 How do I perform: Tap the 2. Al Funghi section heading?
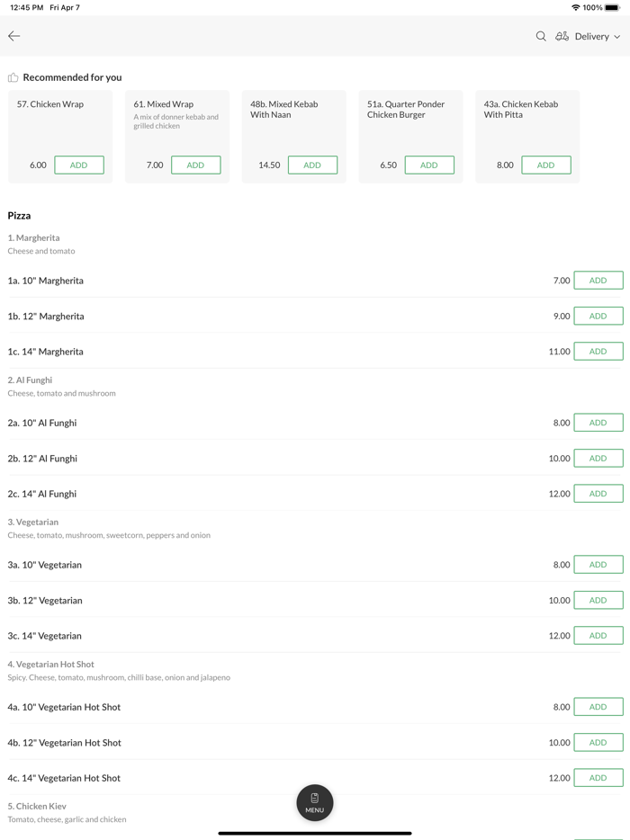point(31,380)
